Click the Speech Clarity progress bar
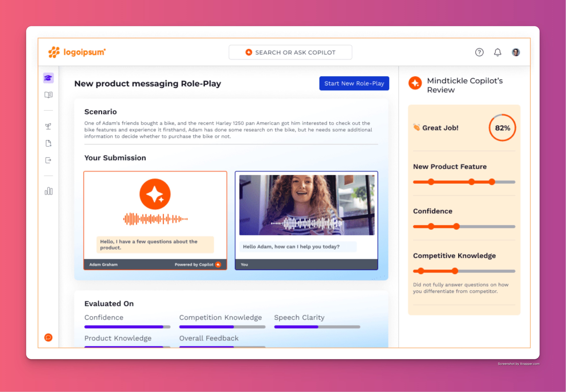566x392 pixels. point(317,327)
